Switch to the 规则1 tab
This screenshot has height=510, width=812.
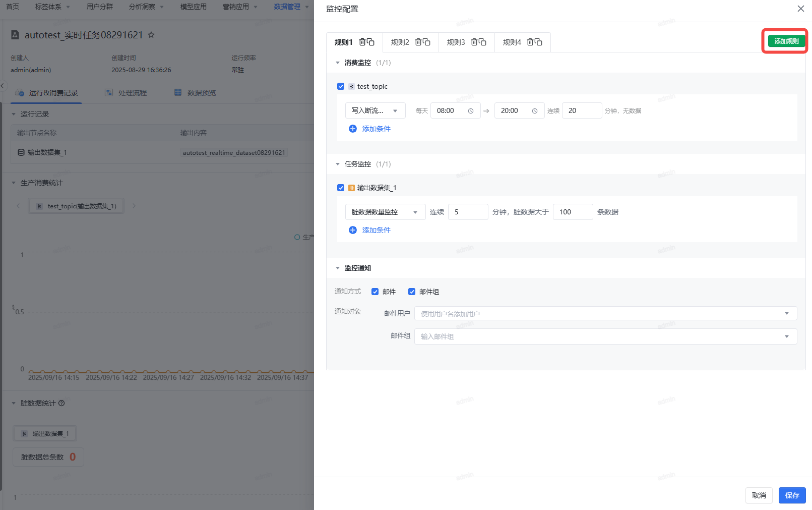[x=344, y=42]
